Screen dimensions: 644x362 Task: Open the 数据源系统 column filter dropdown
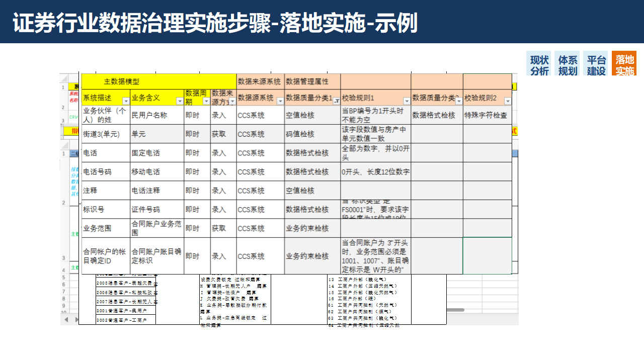pos(280,101)
